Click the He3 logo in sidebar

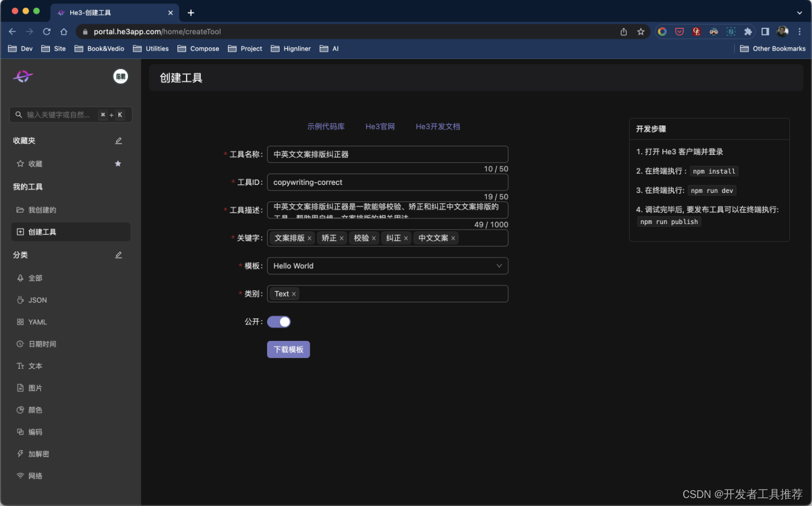[23, 76]
